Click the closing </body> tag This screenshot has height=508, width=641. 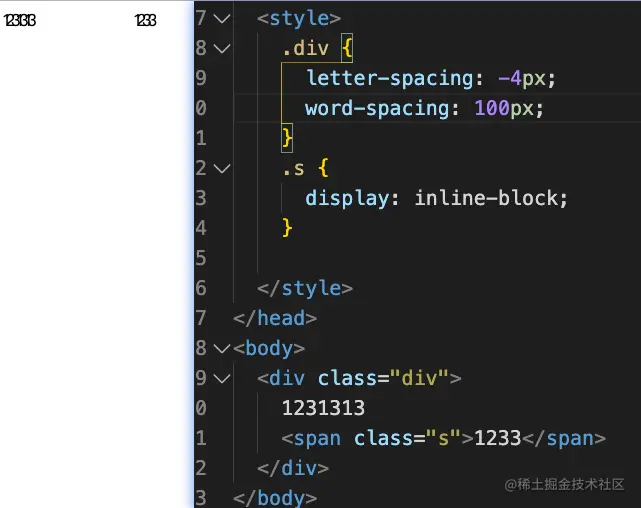(275, 498)
